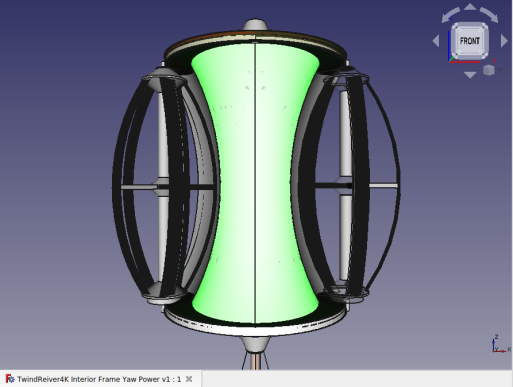Rotate view right with the cube's right arrow
The height and width of the screenshot is (387, 513).
point(504,41)
